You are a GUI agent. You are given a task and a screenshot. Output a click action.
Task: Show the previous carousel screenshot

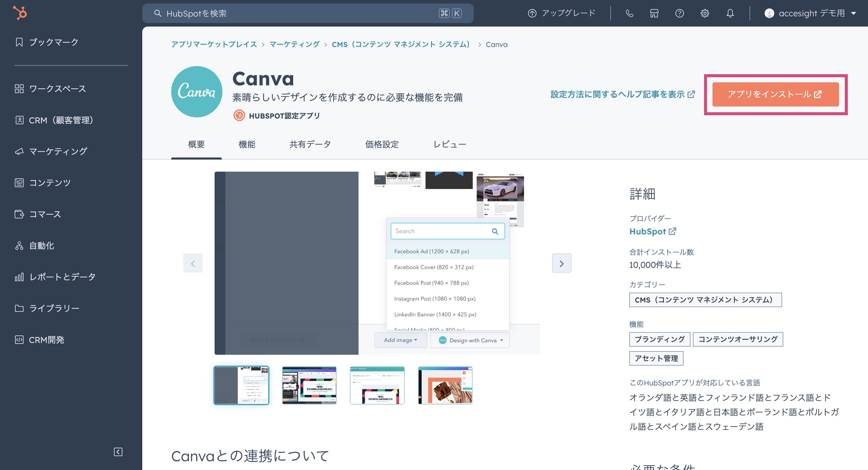pos(193,263)
